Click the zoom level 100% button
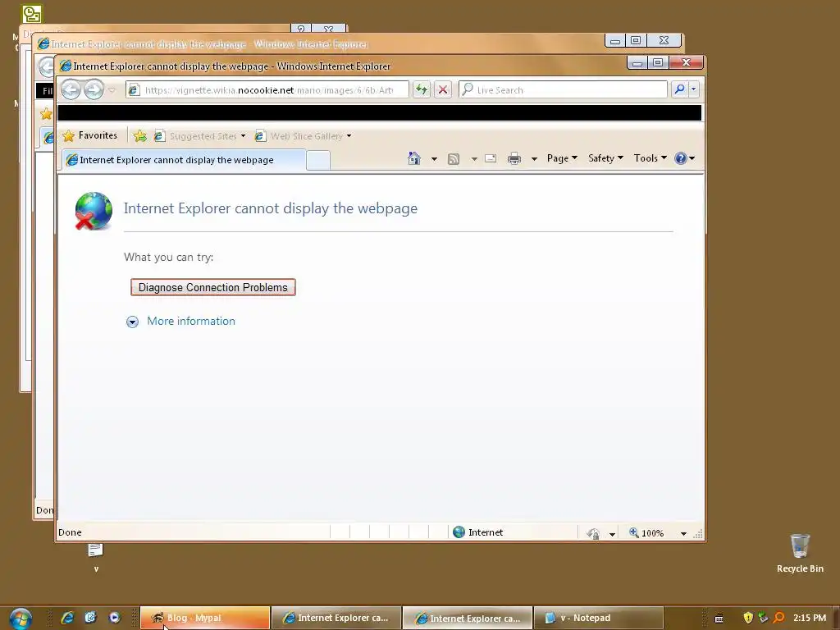 [x=646, y=533]
